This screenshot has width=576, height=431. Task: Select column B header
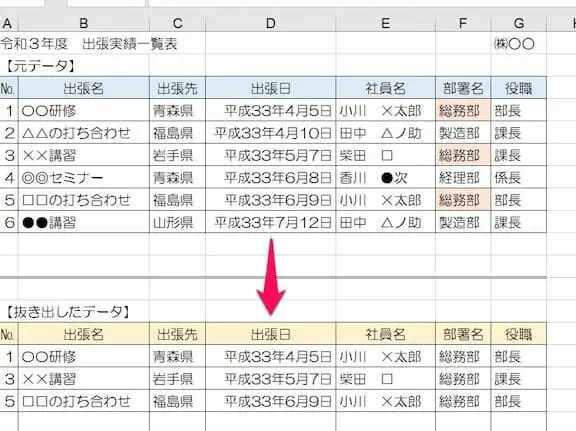pos(84,24)
